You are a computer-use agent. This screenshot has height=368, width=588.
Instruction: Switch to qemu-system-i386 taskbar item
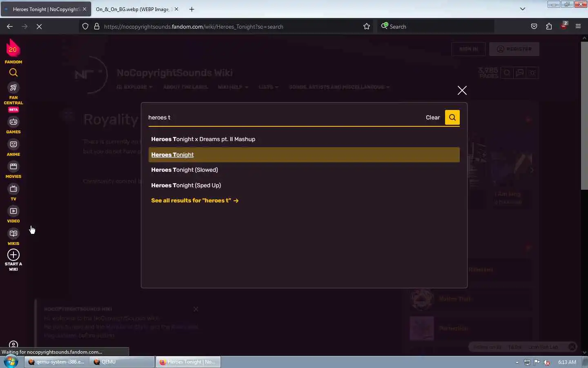pos(56,362)
